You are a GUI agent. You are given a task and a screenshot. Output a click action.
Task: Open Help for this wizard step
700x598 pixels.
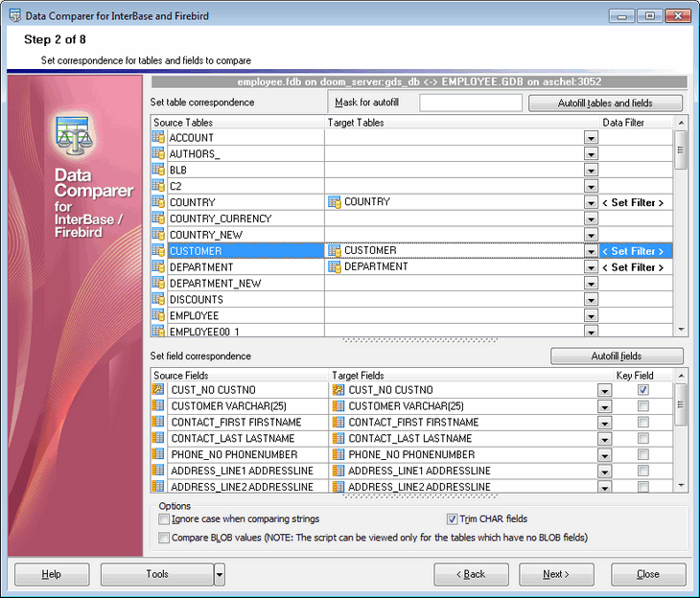point(52,574)
